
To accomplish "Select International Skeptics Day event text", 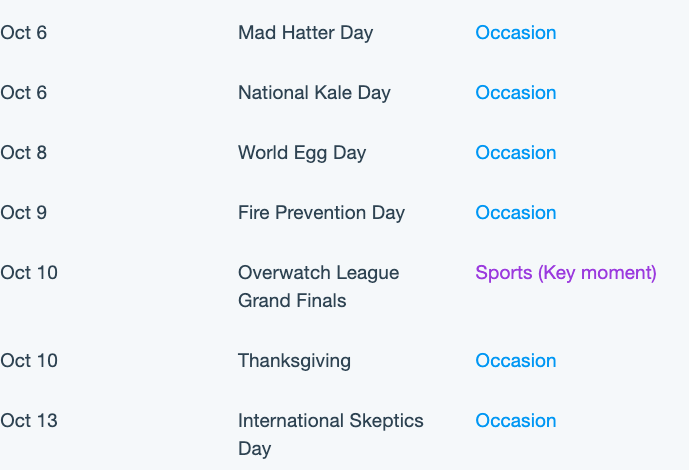I will tap(330, 435).
